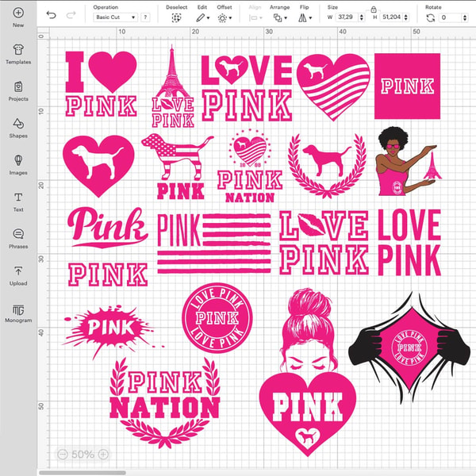This screenshot has width=476, height=476.
Task: Select the I heart PINK design
Action: pyautogui.click(x=102, y=84)
